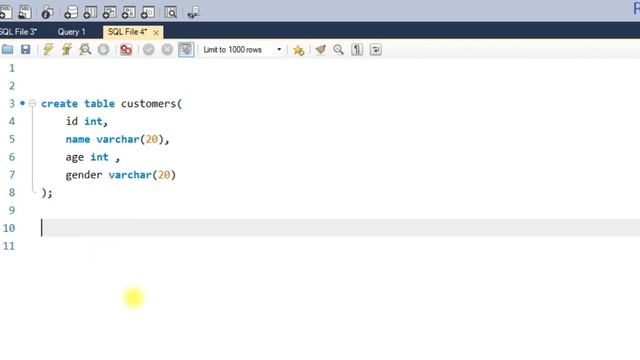Click the 'table' keyword in line 3
Screen dimensions: 640x360
point(100,104)
